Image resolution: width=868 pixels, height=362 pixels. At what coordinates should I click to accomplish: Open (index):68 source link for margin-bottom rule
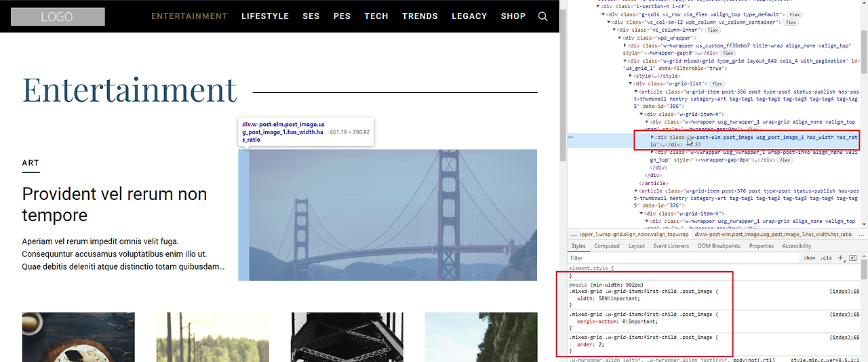pos(844,314)
